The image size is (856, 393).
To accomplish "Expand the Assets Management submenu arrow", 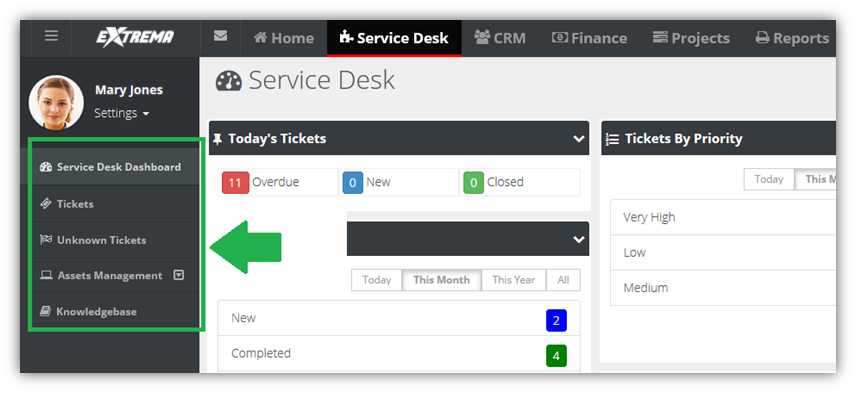I will [178, 275].
